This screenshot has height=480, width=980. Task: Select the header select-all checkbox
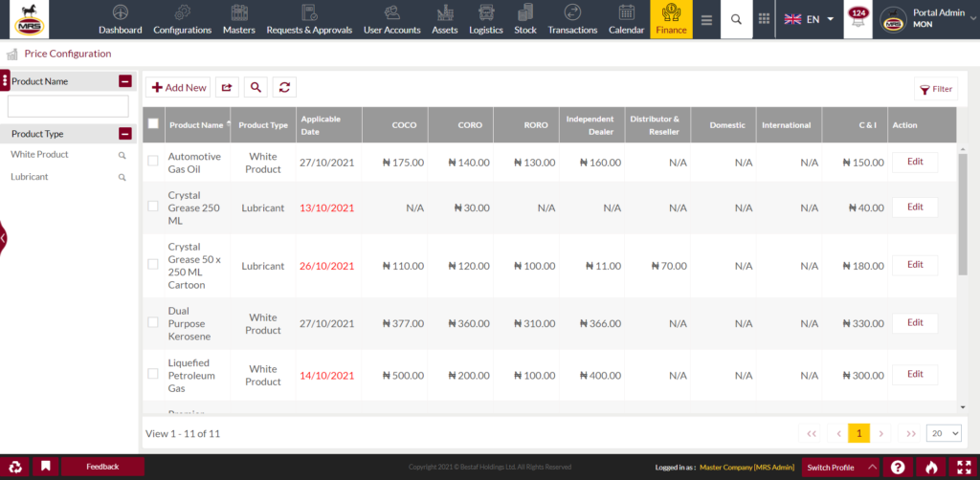tap(153, 123)
